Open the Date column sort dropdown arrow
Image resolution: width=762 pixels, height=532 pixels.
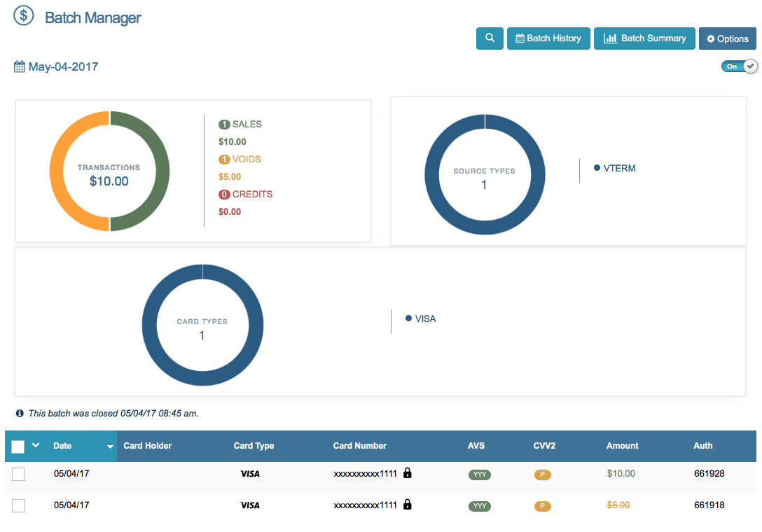coord(110,446)
